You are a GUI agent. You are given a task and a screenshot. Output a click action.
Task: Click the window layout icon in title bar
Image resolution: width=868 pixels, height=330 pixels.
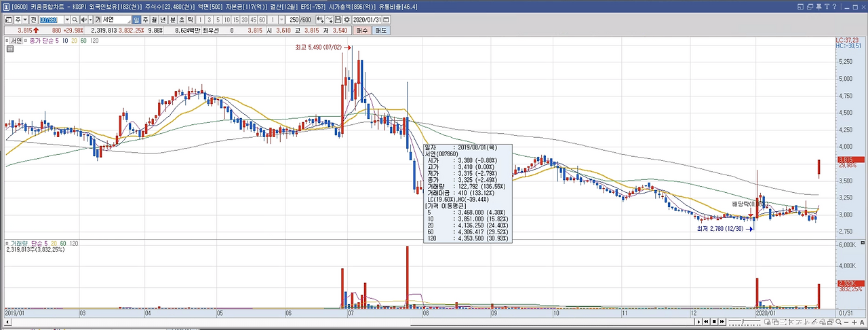[800, 7]
